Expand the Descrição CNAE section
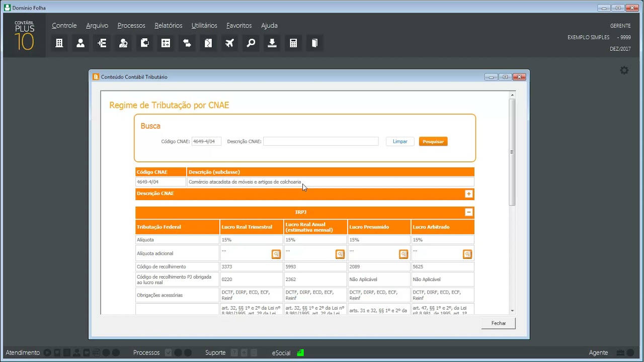The image size is (644, 362). [468, 194]
